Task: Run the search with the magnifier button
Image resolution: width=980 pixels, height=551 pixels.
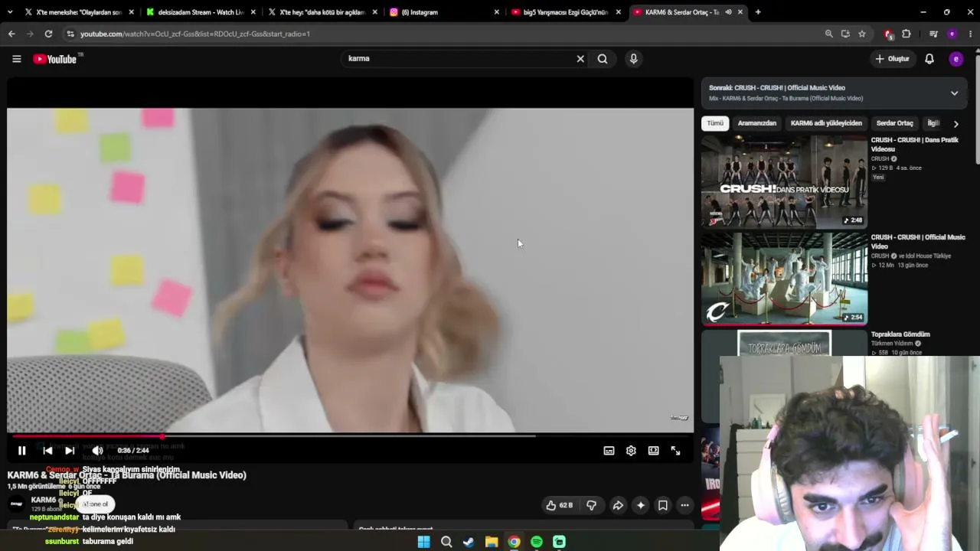Action: pos(603,59)
